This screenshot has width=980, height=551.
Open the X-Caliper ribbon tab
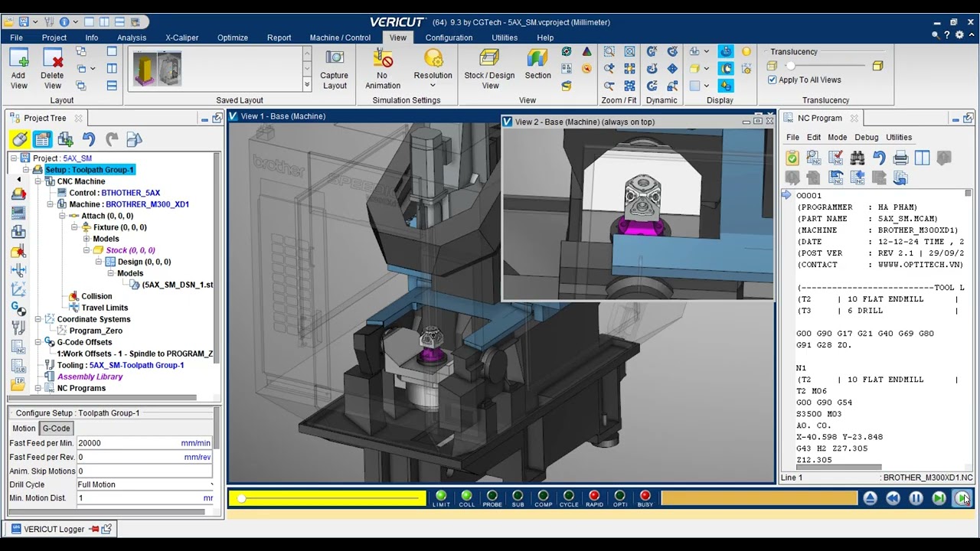point(181,37)
